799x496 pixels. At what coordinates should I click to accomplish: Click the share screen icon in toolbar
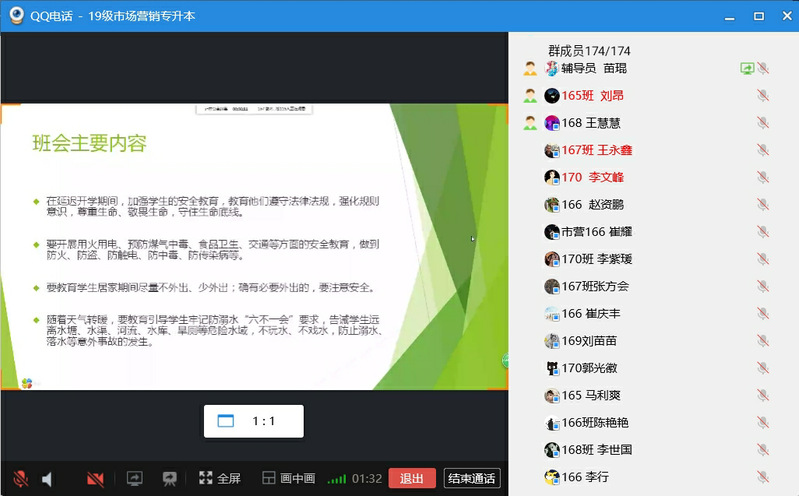coord(135,479)
